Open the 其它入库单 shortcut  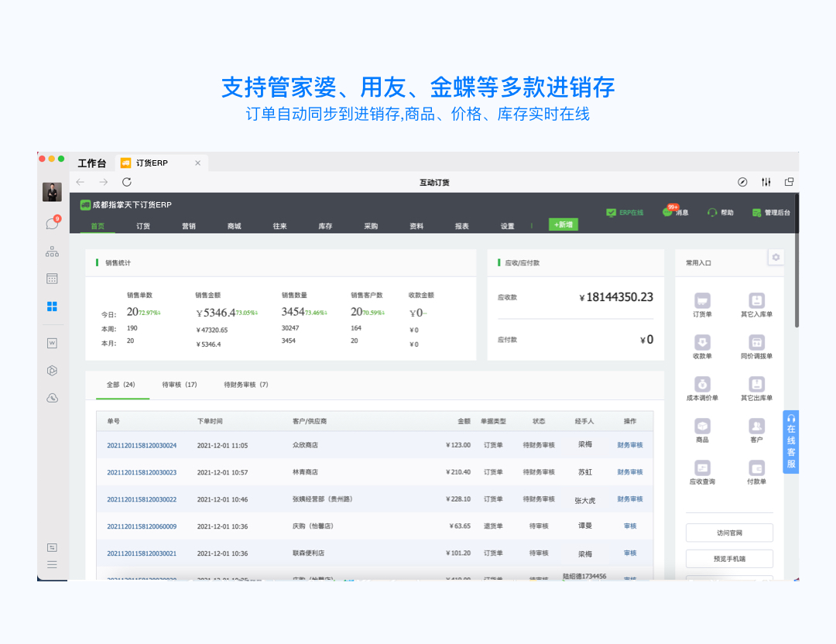tap(756, 305)
